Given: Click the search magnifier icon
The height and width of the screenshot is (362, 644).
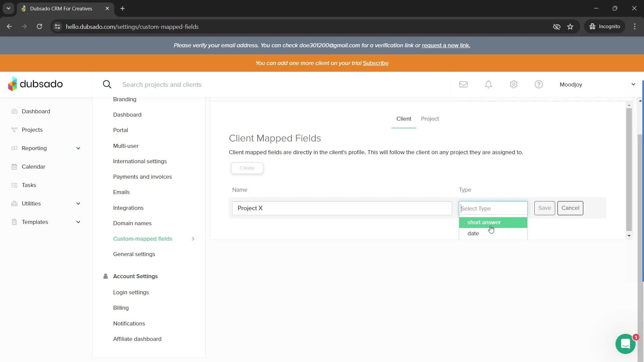Looking at the screenshot, I should click(x=107, y=84).
